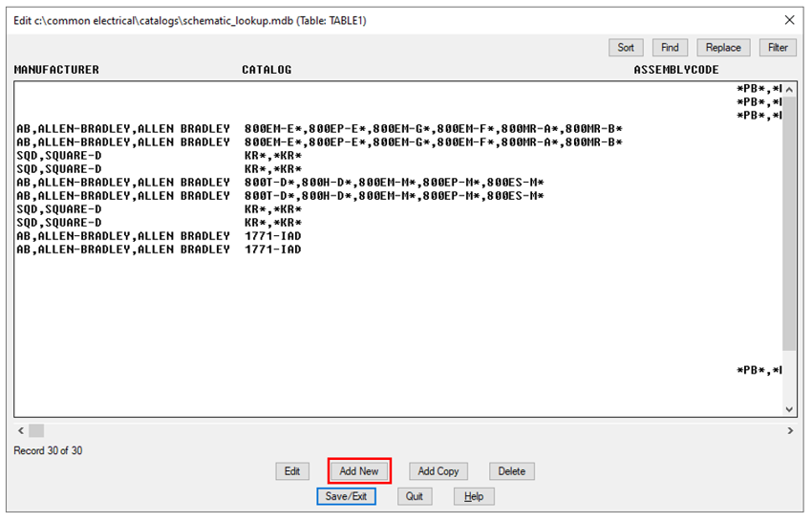This screenshot has width=812, height=522.
Task: Open the Filter button
Action: pos(778,48)
